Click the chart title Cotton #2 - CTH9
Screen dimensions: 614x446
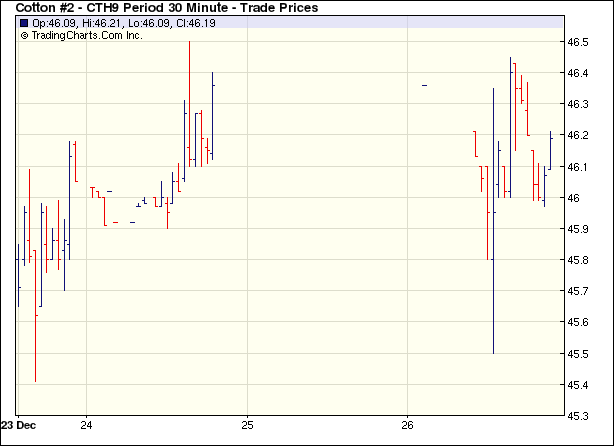[x=167, y=8]
